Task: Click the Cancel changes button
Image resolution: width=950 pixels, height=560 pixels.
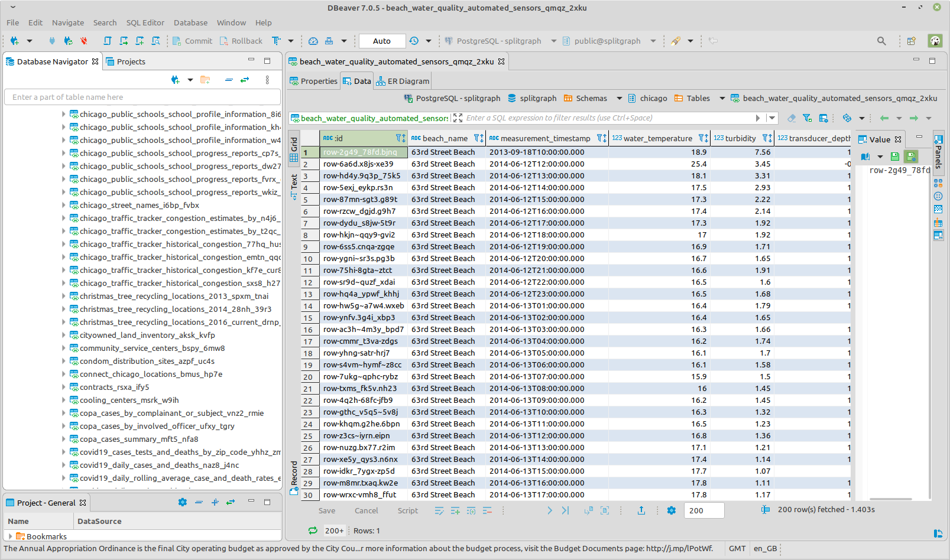Action: tap(366, 510)
